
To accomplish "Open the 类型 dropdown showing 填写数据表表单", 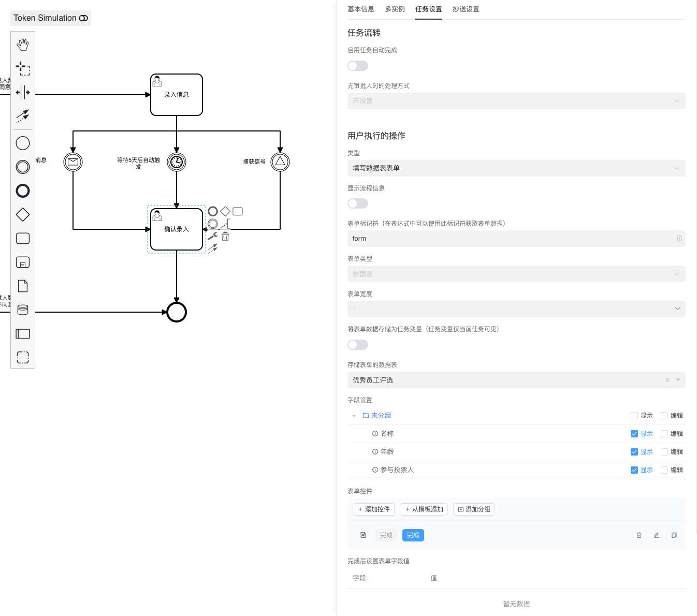I will (x=516, y=168).
